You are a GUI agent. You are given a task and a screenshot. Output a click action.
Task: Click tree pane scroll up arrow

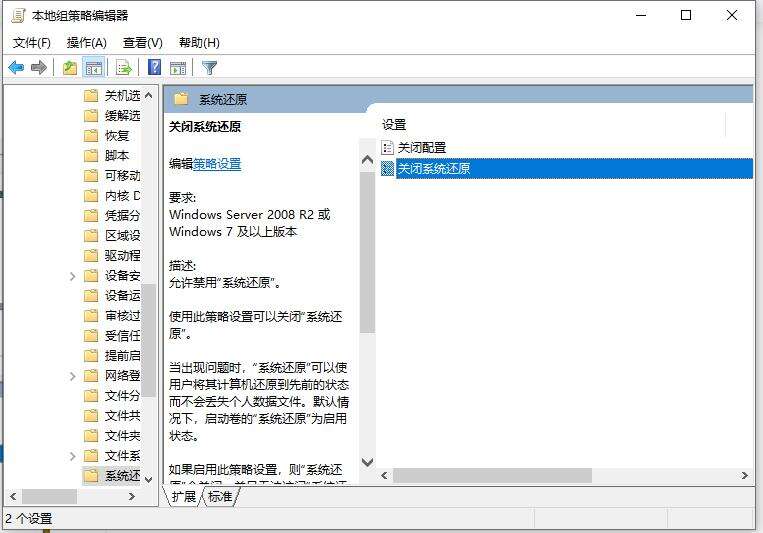click(148, 95)
